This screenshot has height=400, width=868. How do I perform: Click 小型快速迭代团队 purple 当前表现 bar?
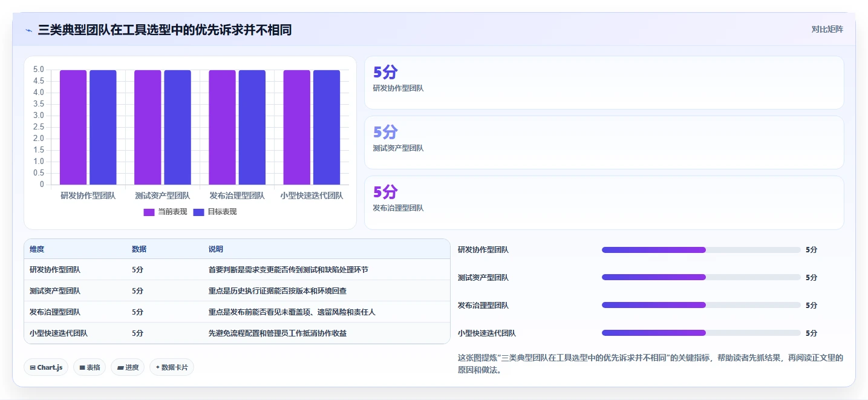[x=297, y=127]
